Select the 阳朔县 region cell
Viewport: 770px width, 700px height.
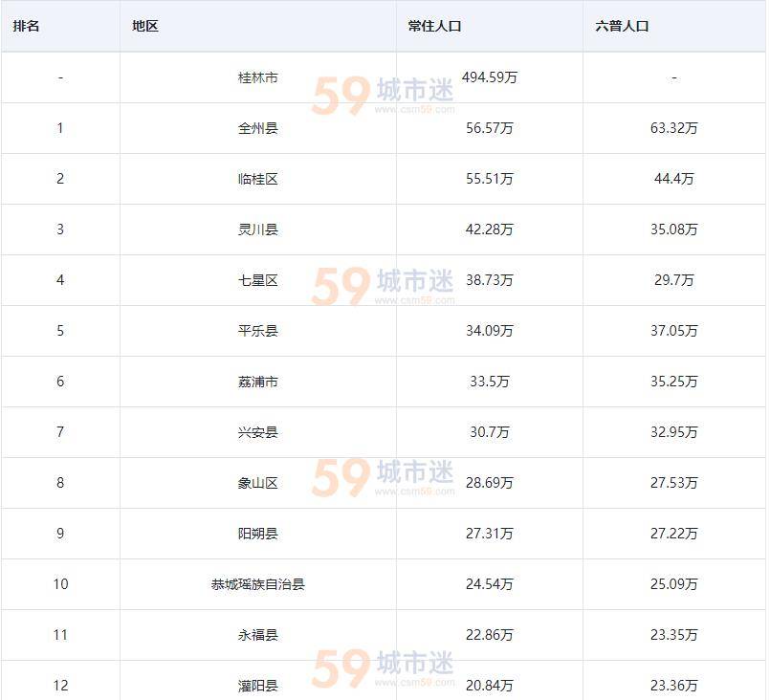[258, 534]
